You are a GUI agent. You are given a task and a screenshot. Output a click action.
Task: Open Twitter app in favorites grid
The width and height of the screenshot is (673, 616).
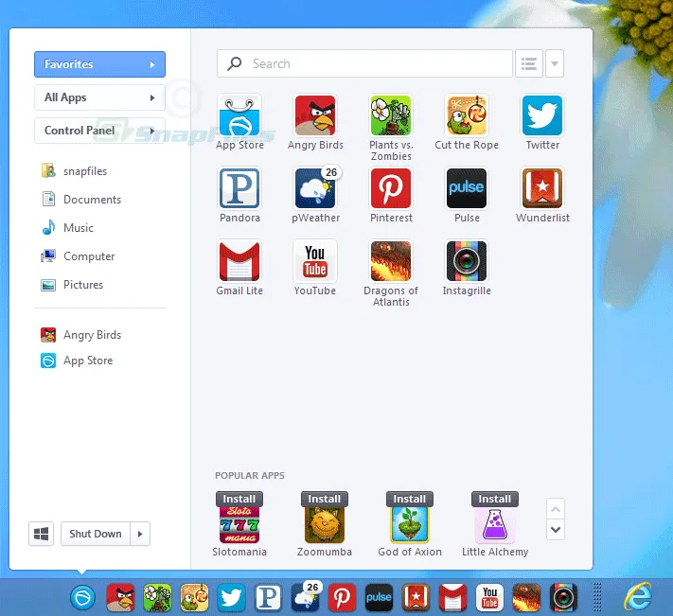[x=542, y=115]
